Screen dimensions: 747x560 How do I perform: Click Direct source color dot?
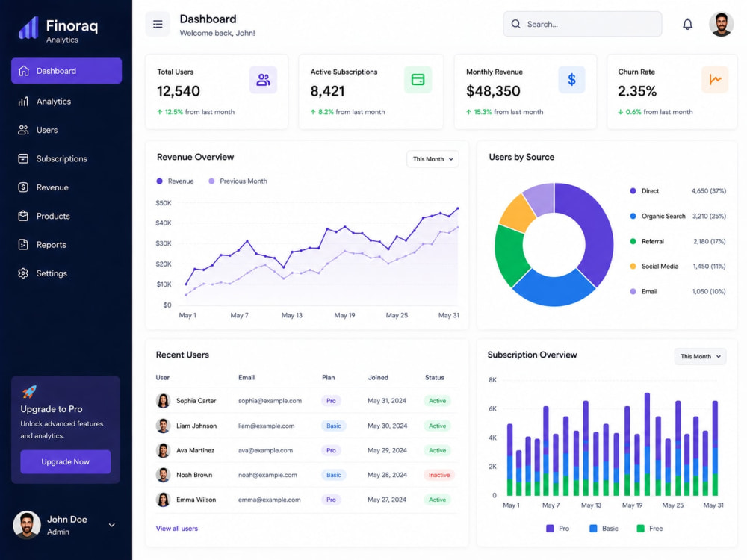click(x=633, y=191)
